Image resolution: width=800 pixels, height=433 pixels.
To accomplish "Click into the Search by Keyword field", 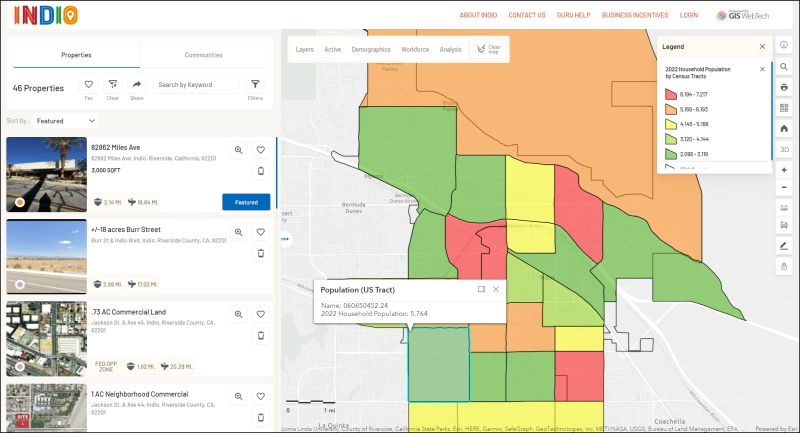I will coord(195,85).
